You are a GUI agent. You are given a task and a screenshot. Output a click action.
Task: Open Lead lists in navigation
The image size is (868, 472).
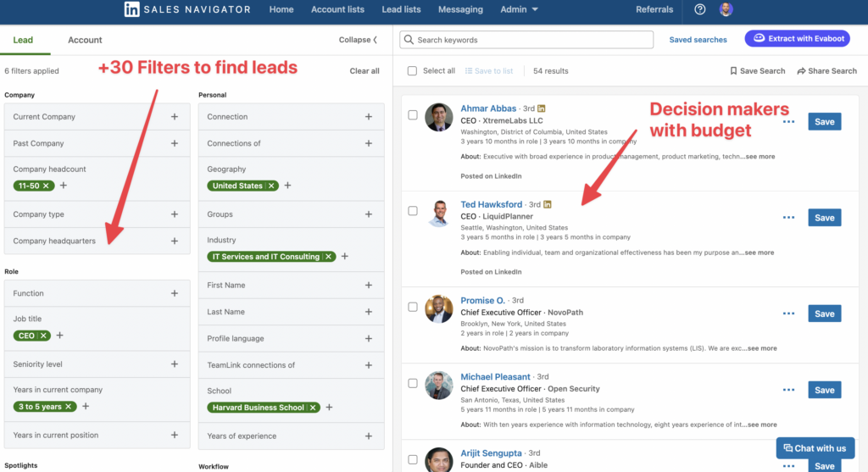click(401, 9)
